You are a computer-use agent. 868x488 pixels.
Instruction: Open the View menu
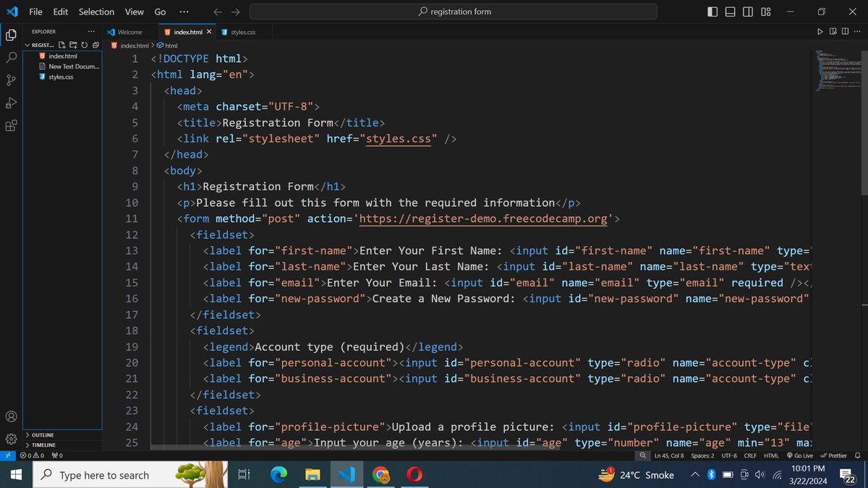pyautogui.click(x=135, y=12)
